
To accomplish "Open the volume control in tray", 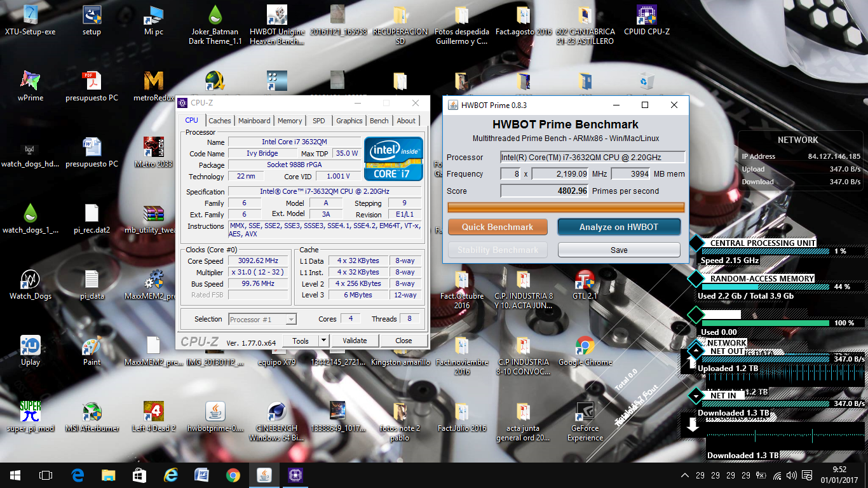I will (x=792, y=475).
